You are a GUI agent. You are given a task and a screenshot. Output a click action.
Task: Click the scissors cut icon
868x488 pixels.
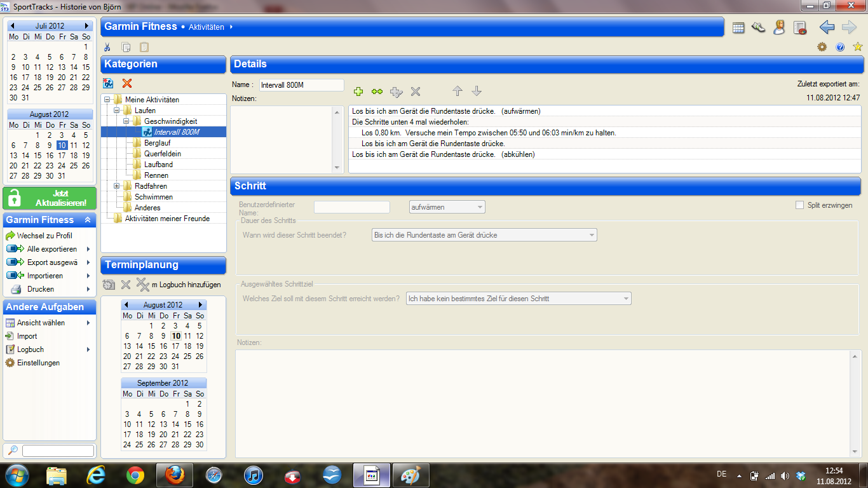(x=107, y=47)
